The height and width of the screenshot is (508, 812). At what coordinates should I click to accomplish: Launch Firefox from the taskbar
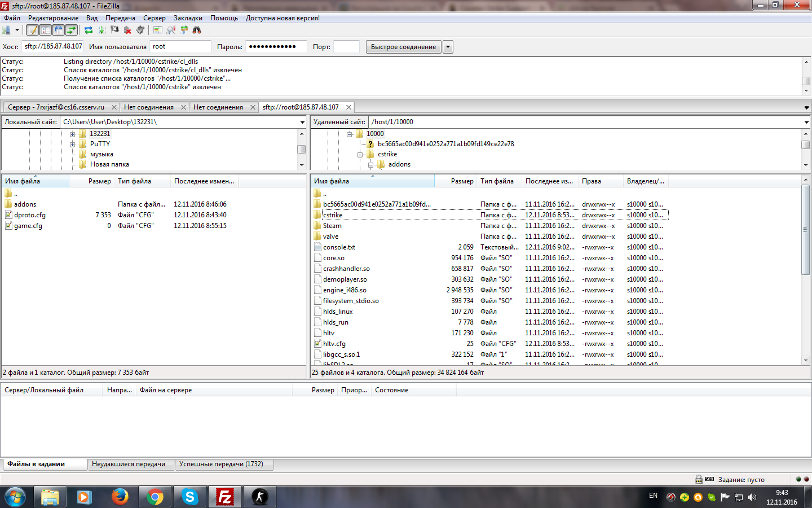120,497
